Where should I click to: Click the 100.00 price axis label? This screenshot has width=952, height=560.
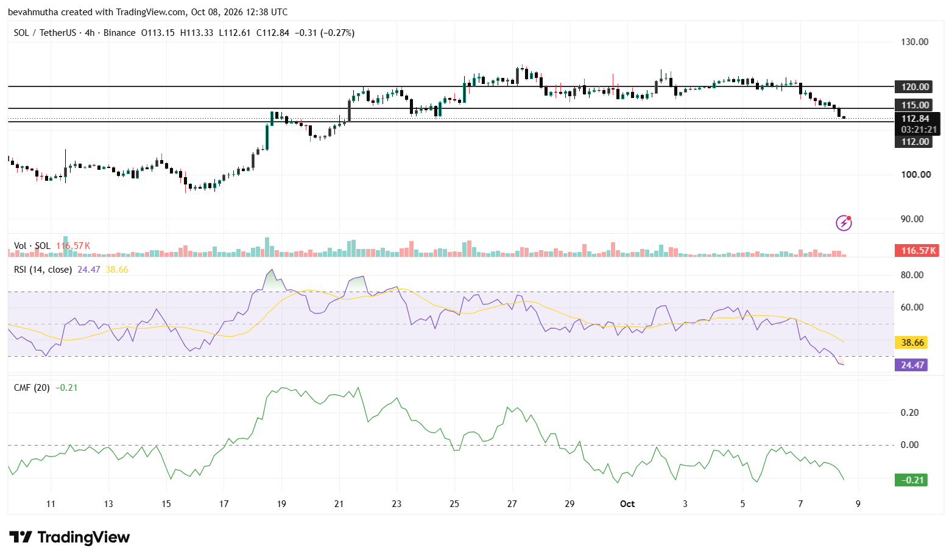coord(916,174)
